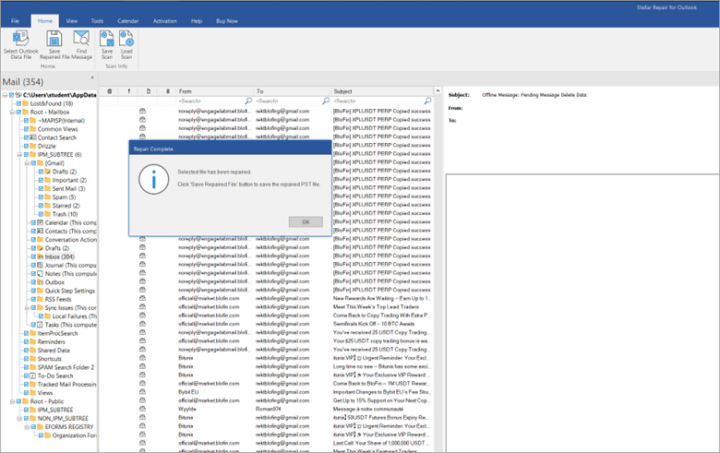The width and height of the screenshot is (720, 453).
Task: Click the To-Do Search folder icon
Action: coord(33,375)
